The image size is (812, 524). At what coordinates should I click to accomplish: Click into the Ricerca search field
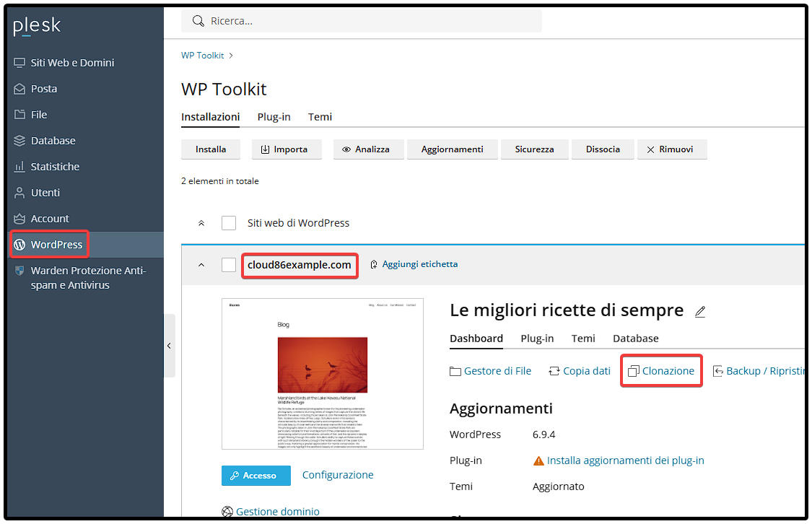[362, 21]
